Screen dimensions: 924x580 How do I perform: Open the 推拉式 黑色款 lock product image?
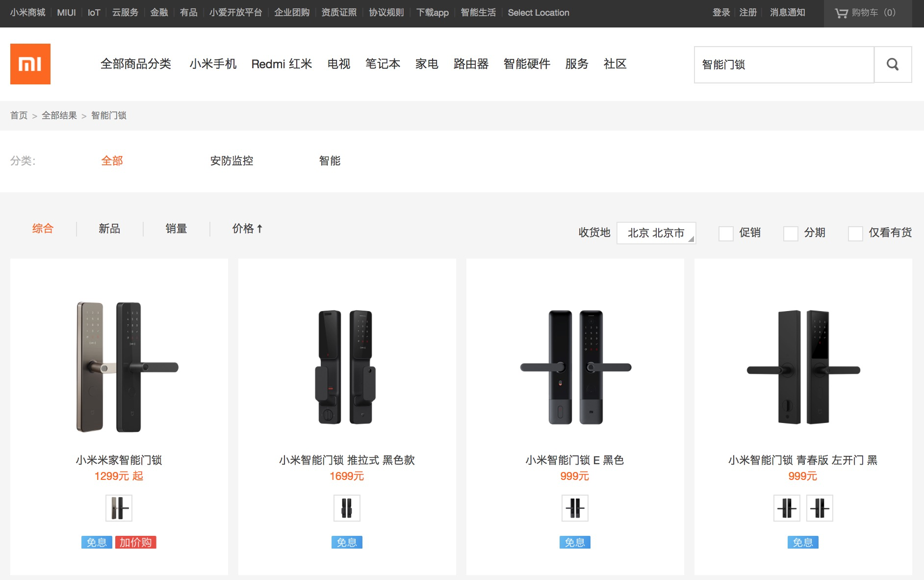point(346,367)
